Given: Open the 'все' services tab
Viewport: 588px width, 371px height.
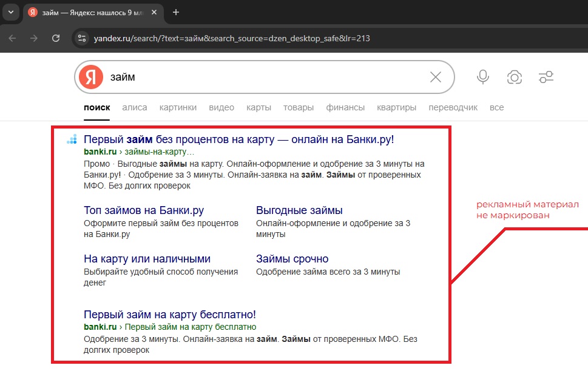Looking at the screenshot, I should point(497,107).
